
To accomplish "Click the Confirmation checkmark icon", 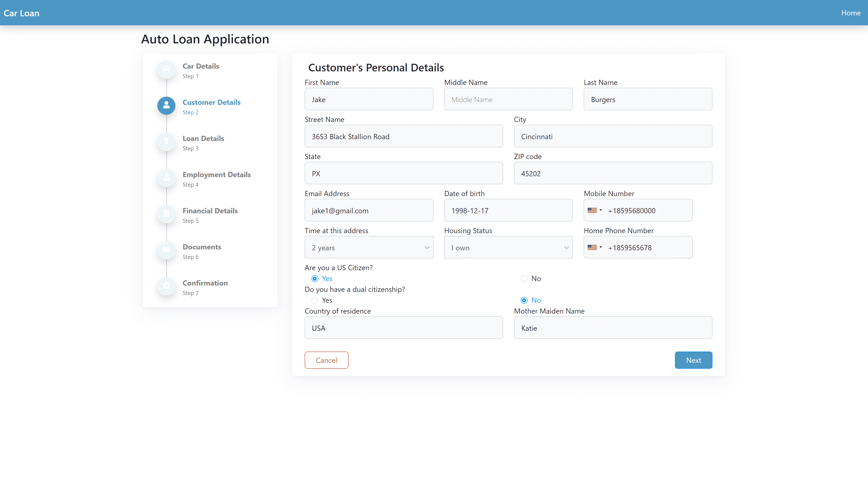I will click(x=166, y=286).
